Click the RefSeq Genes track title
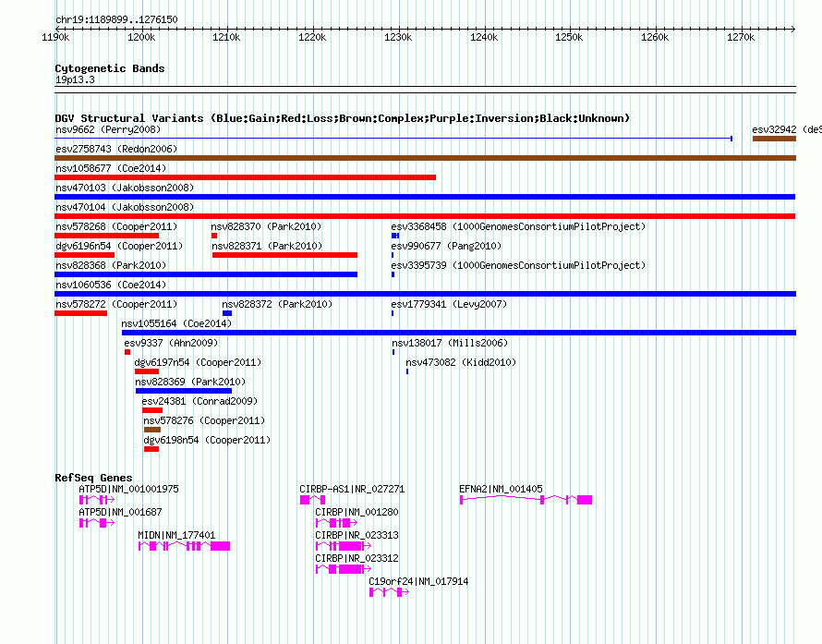The width and height of the screenshot is (822, 644). [93, 478]
